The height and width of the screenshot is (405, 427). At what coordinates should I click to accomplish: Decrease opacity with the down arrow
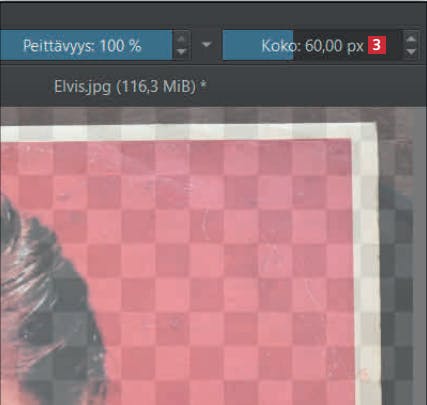181,52
